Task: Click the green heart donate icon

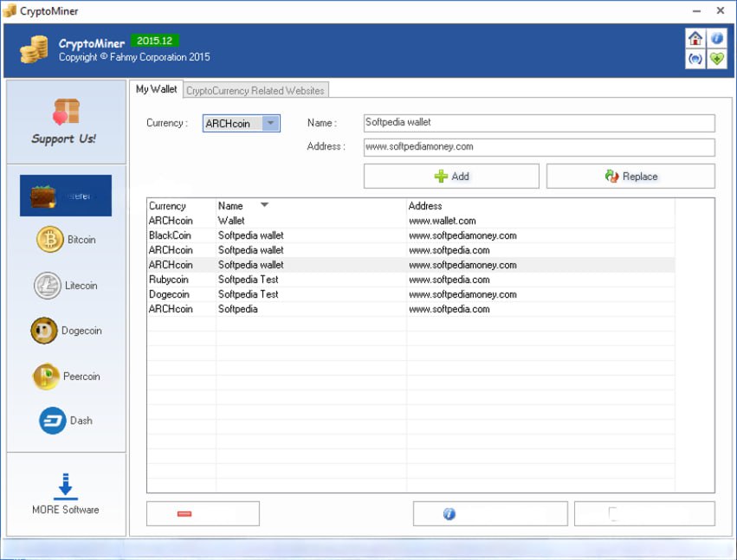Action: tap(716, 59)
